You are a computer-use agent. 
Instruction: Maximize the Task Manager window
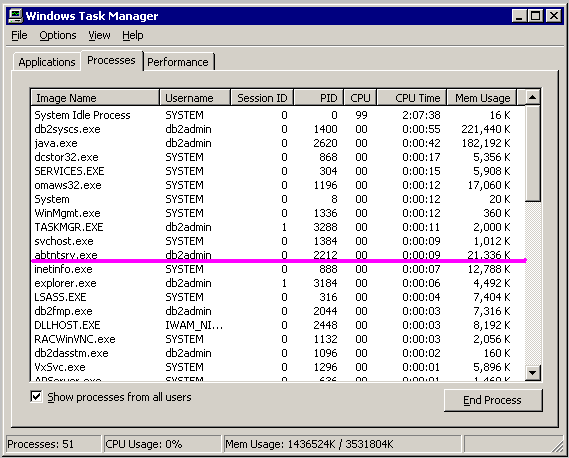535,16
